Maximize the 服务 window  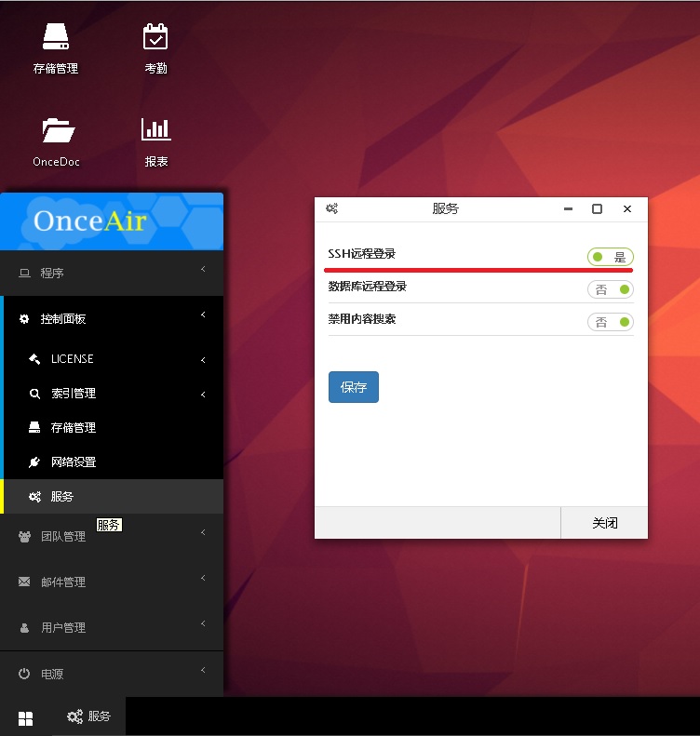click(x=597, y=208)
